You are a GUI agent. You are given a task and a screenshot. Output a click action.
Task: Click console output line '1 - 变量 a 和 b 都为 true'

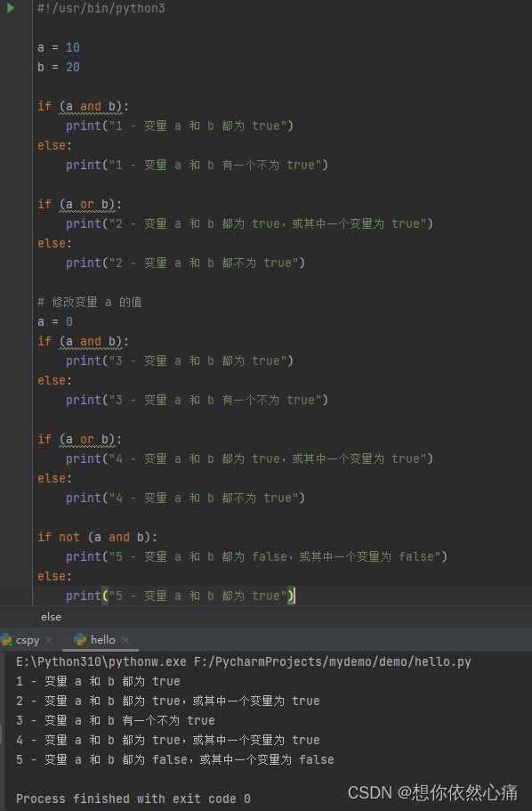point(98,682)
